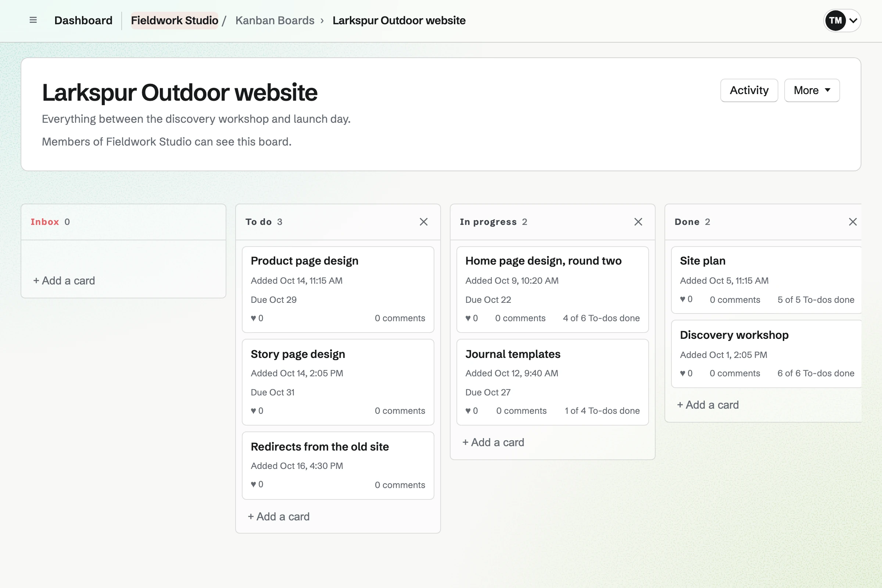Add a card to In progress column
This screenshot has height=588, width=882.
pyautogui.click(x=493, y=442)
